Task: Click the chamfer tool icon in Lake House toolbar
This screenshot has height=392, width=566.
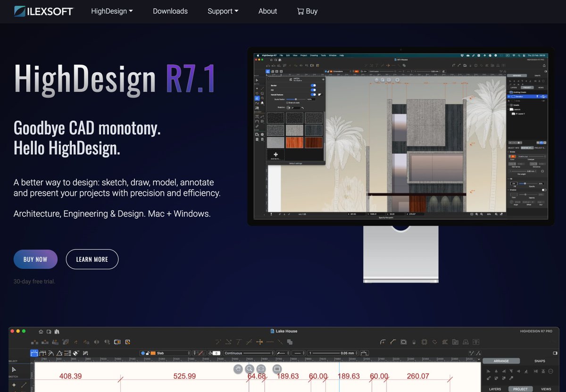Action: 393,342
